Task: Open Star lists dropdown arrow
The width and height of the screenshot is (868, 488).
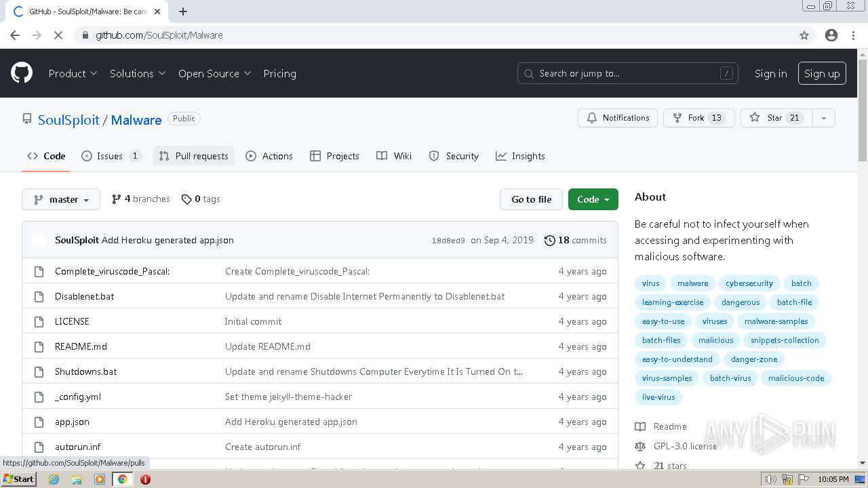Action: (823, 118)
